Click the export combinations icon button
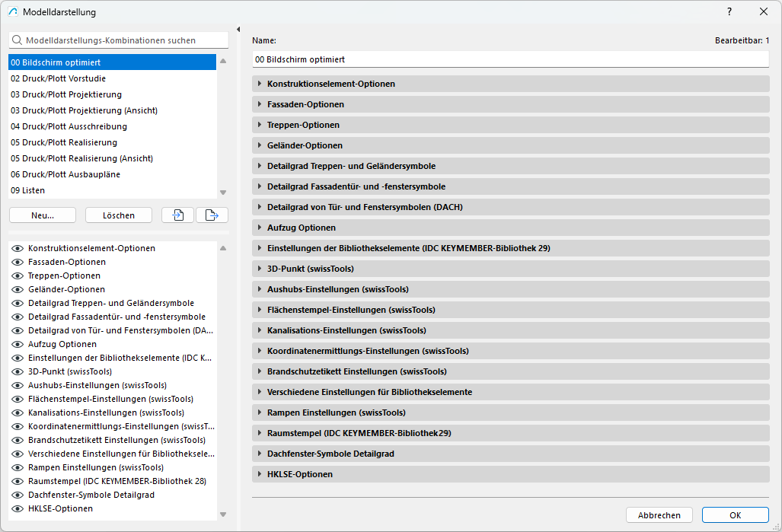The height and width of the screenshot is (532, 782). click(x=212, y=215)
